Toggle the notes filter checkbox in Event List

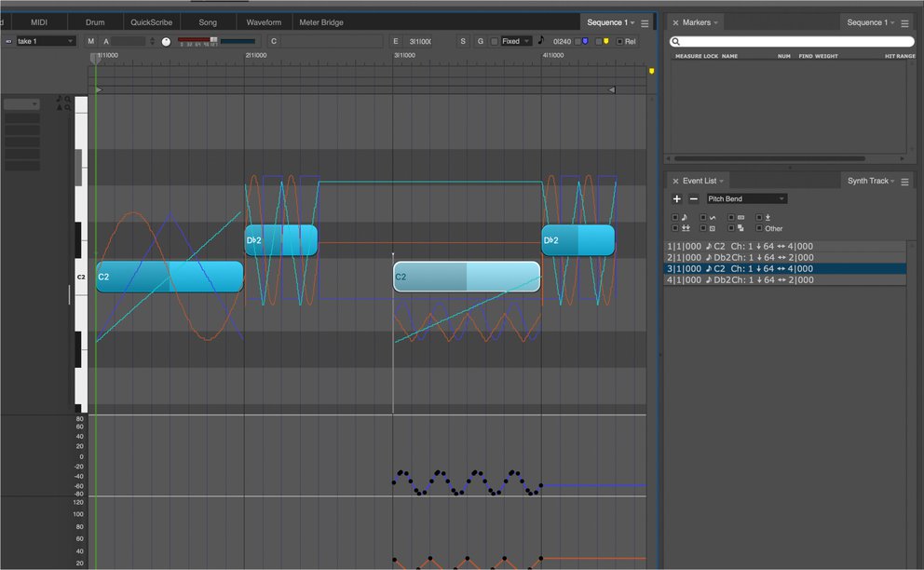click(675, 218)
